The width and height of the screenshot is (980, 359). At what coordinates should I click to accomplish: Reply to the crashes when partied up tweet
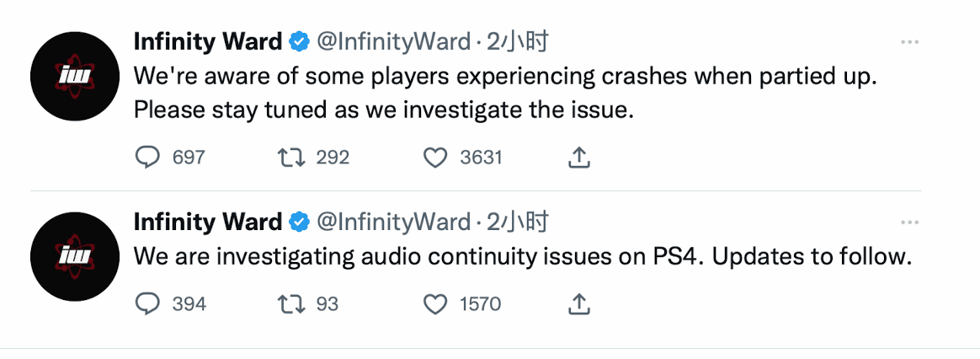click(x=146, y=158)
